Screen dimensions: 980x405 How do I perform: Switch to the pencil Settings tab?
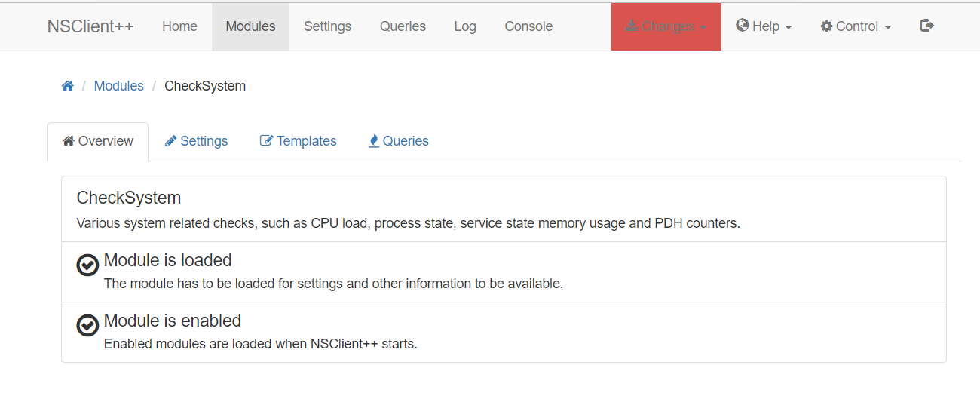tap(196, 141)
